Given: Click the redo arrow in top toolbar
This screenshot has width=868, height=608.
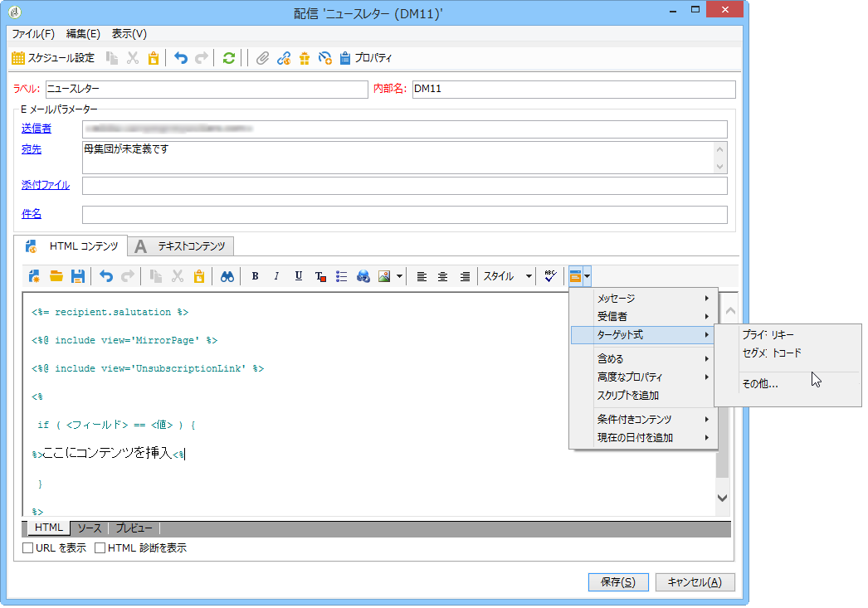Looking at the screenshot, I should 202,57.
